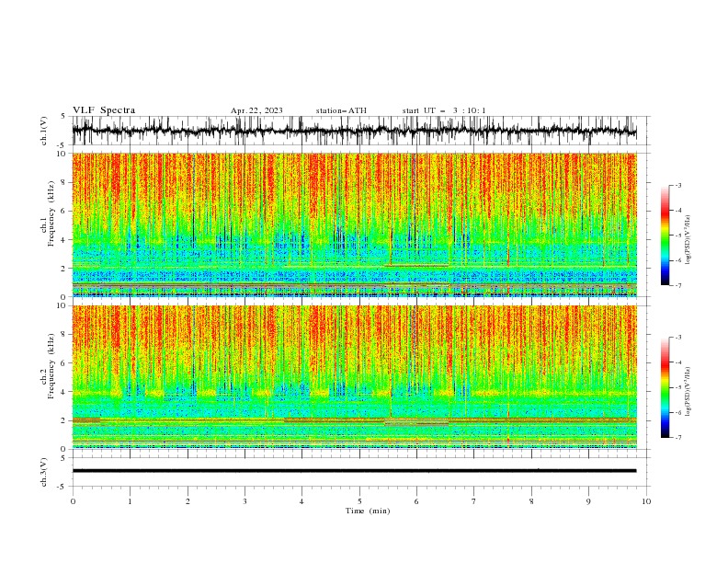
Task: Click the '7' tick on Time axis
Action: [474, 501]
